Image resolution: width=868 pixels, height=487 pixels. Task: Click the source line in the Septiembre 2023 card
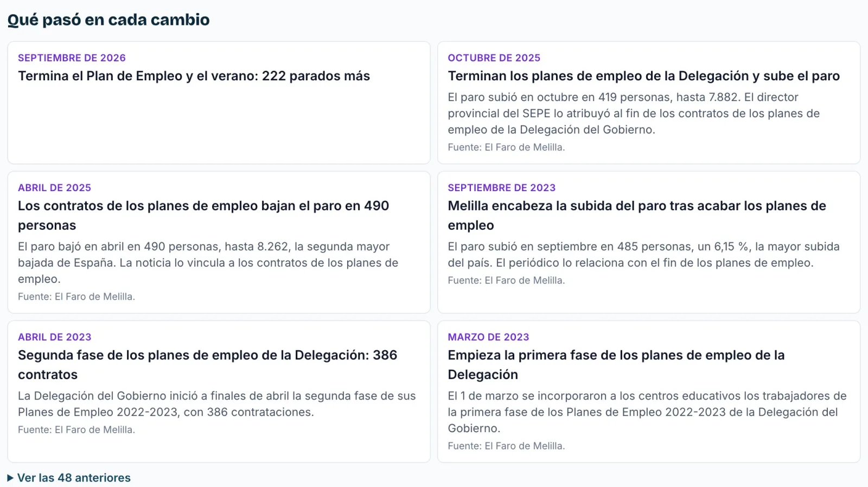pyautogui.click(x=506, y=280)
